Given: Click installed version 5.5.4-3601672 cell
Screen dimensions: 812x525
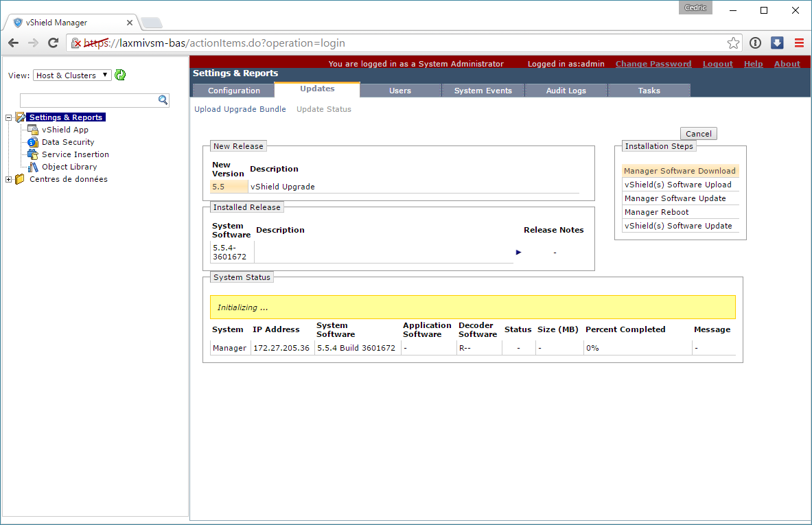Looking at the screenshot, I should [x=231, y=252].
